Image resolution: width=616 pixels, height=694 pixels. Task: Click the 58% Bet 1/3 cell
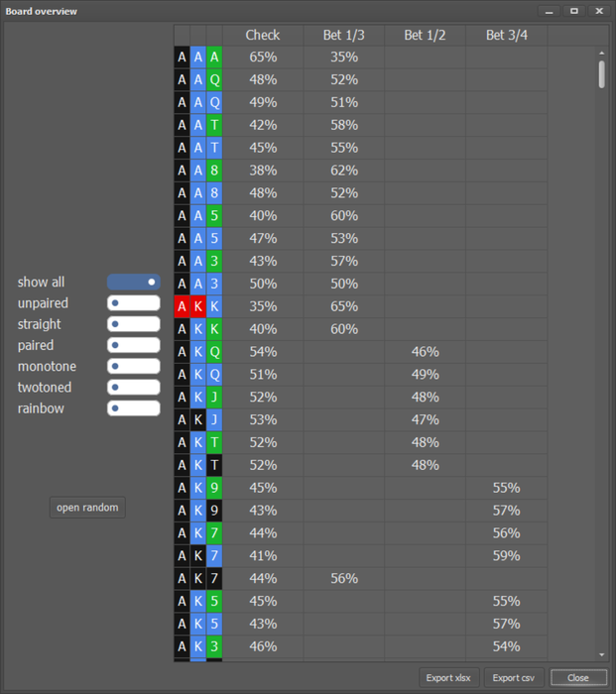tap(344, 125)
